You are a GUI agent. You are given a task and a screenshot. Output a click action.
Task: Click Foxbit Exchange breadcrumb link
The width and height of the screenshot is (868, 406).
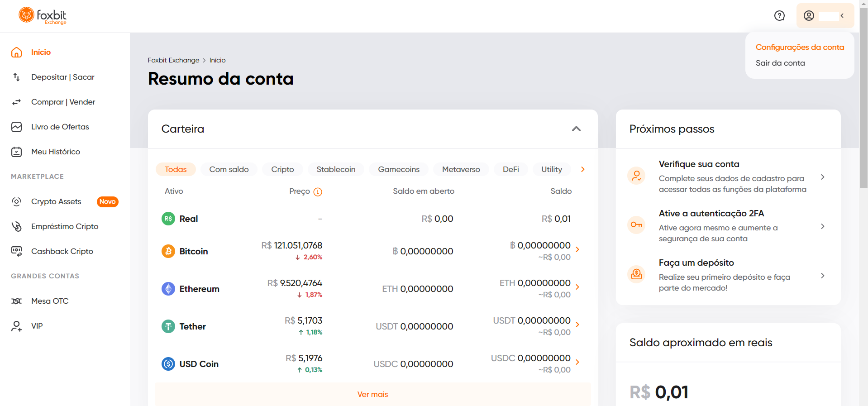(173, 60)
